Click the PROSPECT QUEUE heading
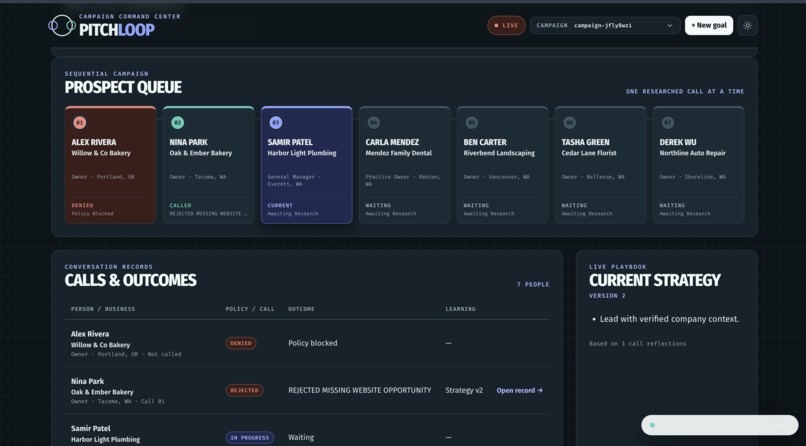The width and height of the screenshot is (806, 446). [123, 87]
